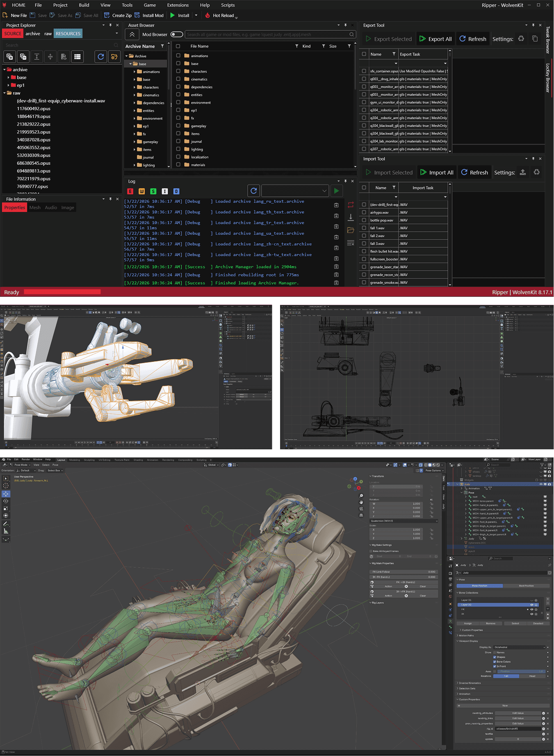This screenshot has width=554, height=756.
Task: Click the collapse children icon in Project Explorer
Action: pyautogui.click(x=50, y=57)
